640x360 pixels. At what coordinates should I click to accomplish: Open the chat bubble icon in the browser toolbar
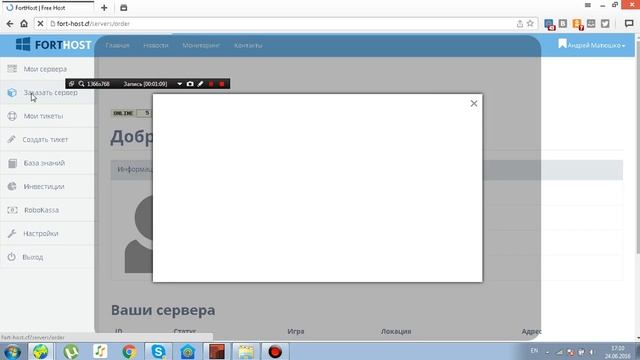click(x=629, y=24)
